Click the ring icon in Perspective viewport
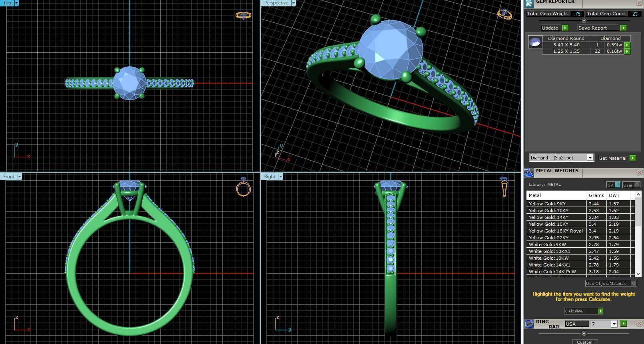The image size is (644, 344). (x=504, y=14)
